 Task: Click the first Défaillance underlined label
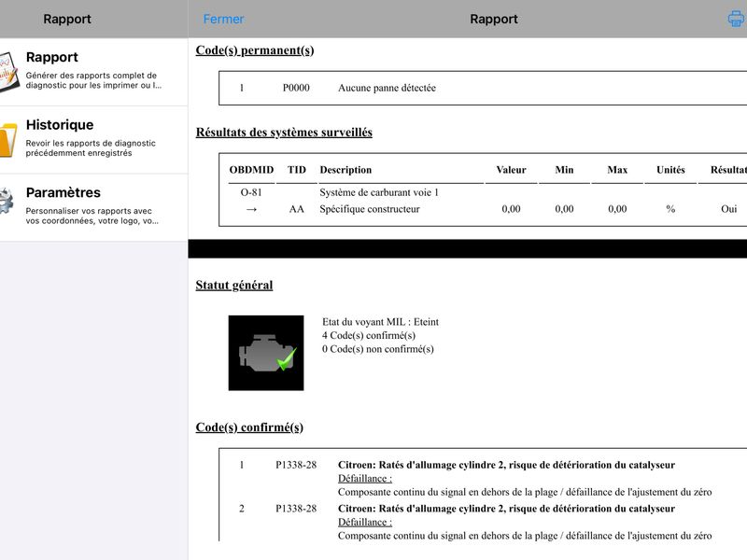[365, 479]
